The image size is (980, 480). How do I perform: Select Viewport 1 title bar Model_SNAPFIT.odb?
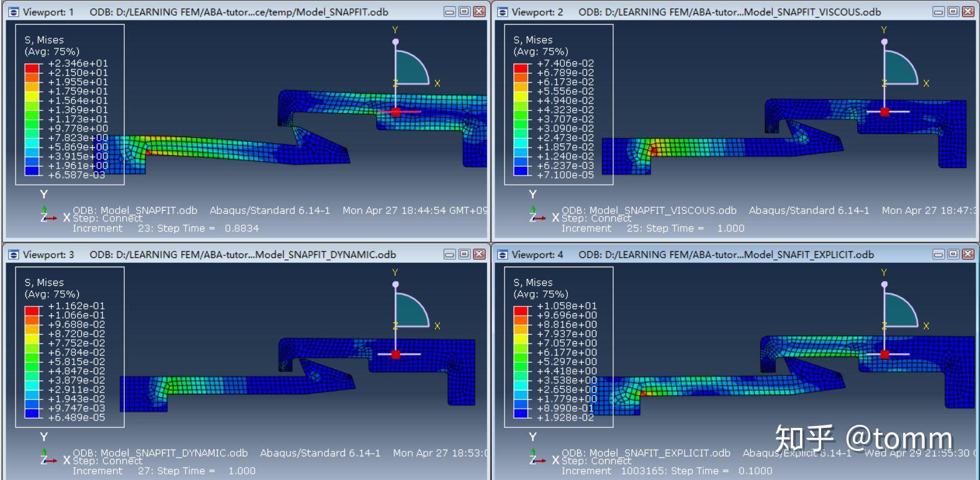click(x=239, y=12)
